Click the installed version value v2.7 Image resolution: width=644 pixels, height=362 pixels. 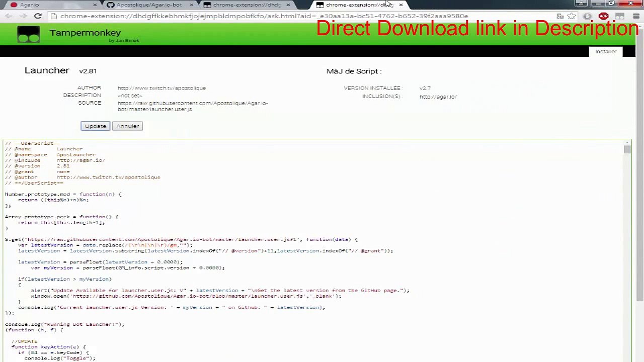425,88
